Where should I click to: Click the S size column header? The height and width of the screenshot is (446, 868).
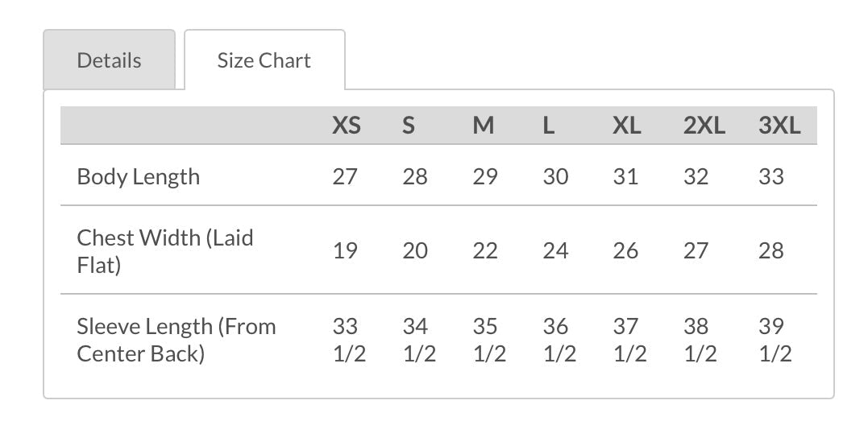point(409,126)
